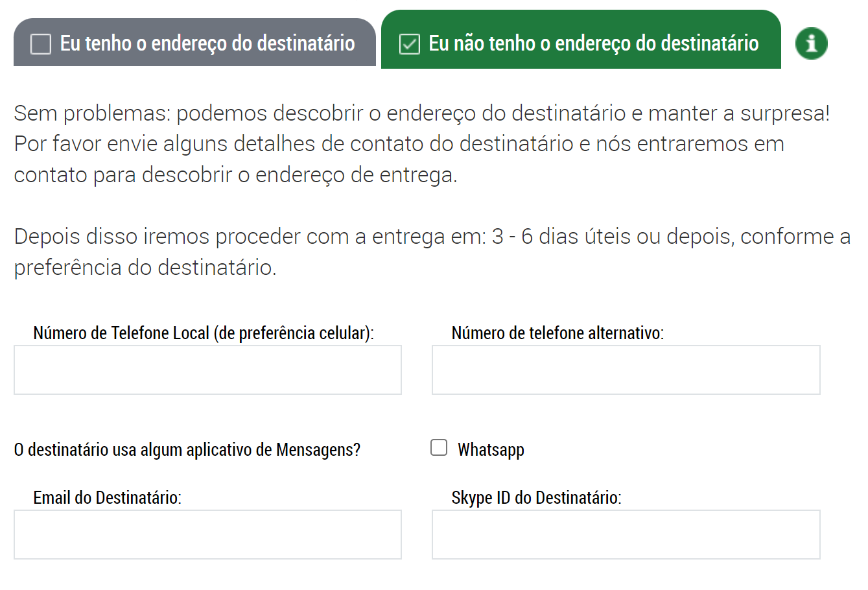Click the 'i' circle for delivery details
The image size is (868, 590).
point(811,43)
